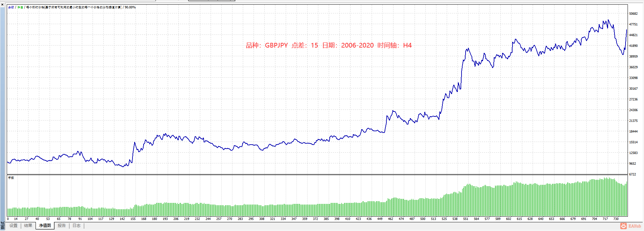Screen dimensions: 644x231
Task: Select the 净值图 tab
Action: pos(45,226)
